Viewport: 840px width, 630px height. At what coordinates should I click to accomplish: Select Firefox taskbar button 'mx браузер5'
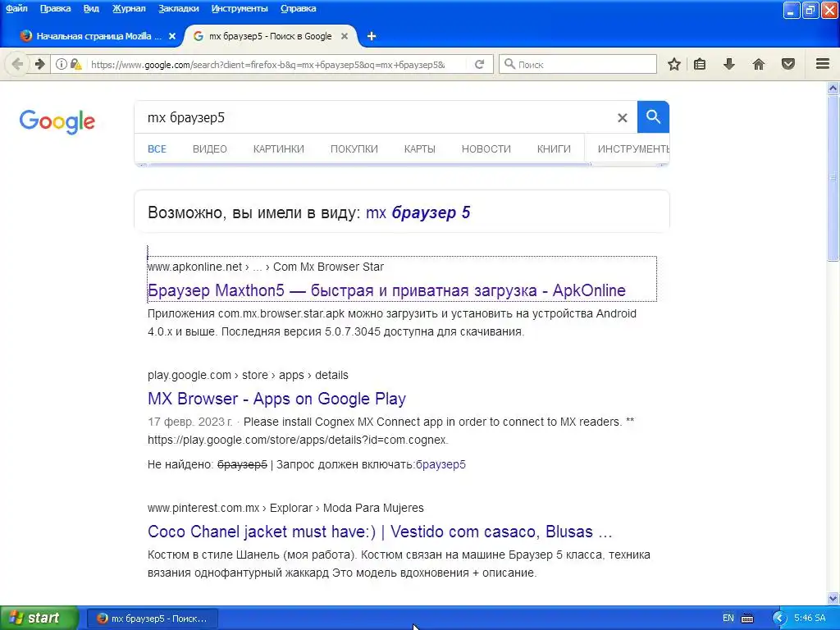click(x=152, y=619)
